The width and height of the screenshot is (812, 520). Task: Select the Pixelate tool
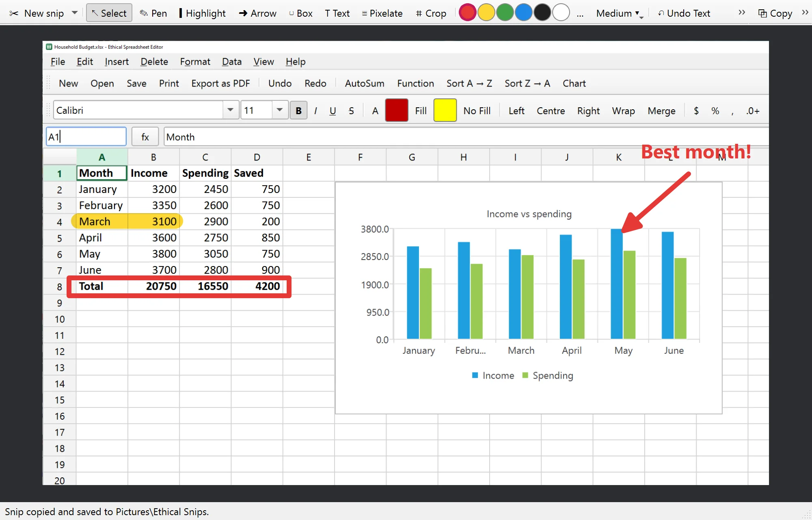(382, 13)
